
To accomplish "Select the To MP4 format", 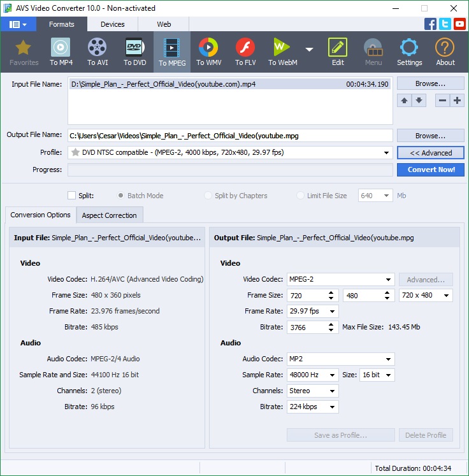I will click(x=61, y=52).
